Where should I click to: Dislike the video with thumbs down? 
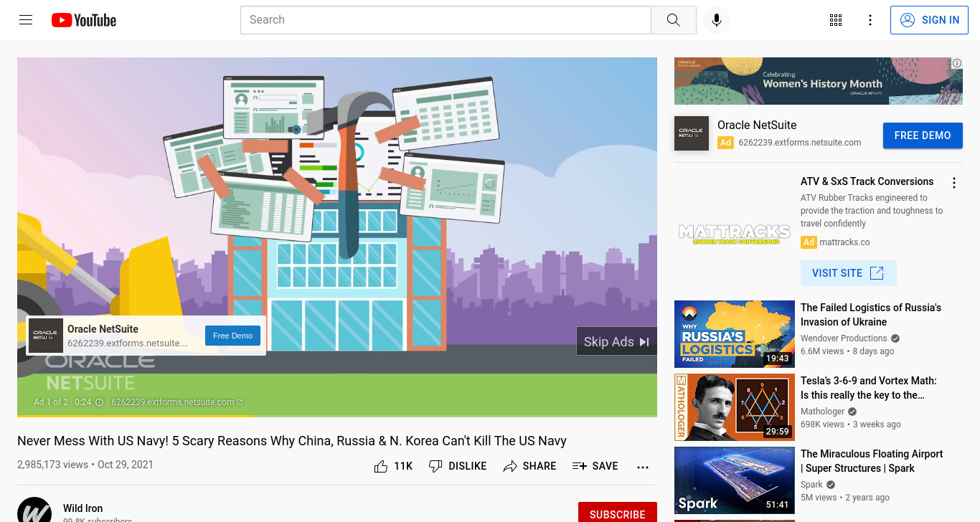(457, 466)
